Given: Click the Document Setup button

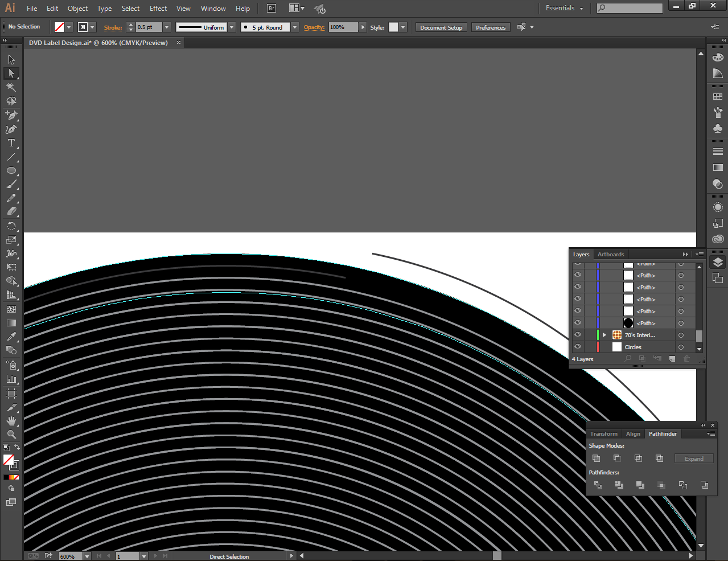Looking at the screenshot, I should click(441, 27).
